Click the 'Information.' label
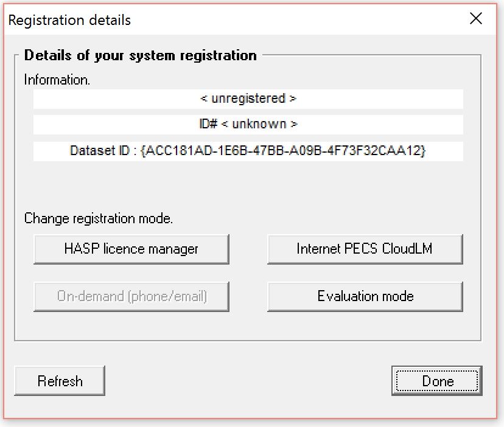 [57, 80]
